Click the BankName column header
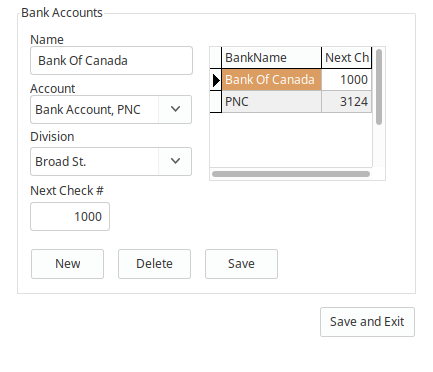433x372 pixels. click(272, 58)
